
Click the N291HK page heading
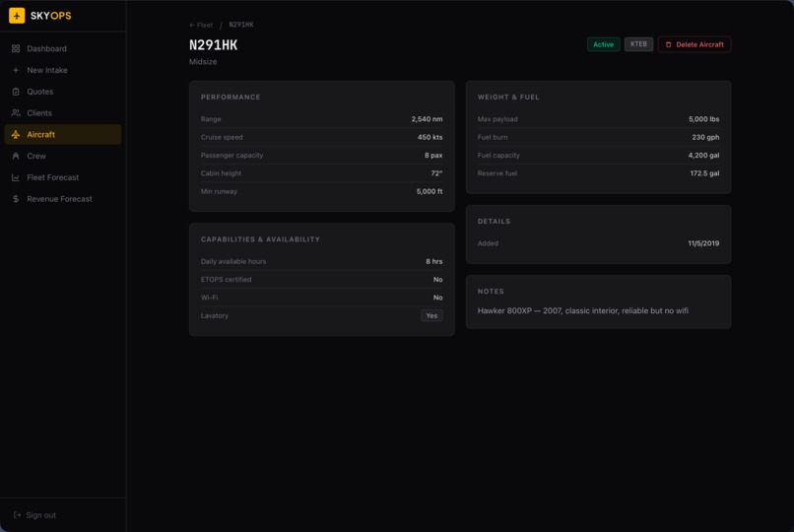click(213, 45)
